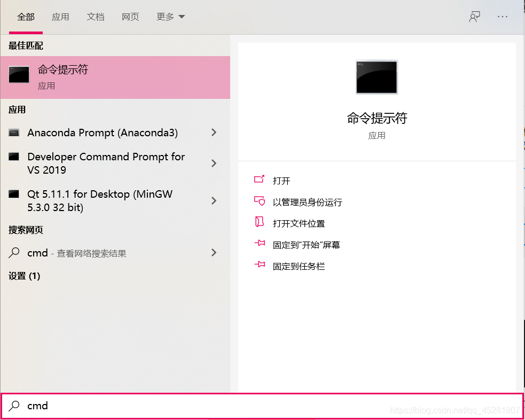Click the Developer Command Prompt icon
525x420 pixels.
pyautogui.click(x=14, y=157)
